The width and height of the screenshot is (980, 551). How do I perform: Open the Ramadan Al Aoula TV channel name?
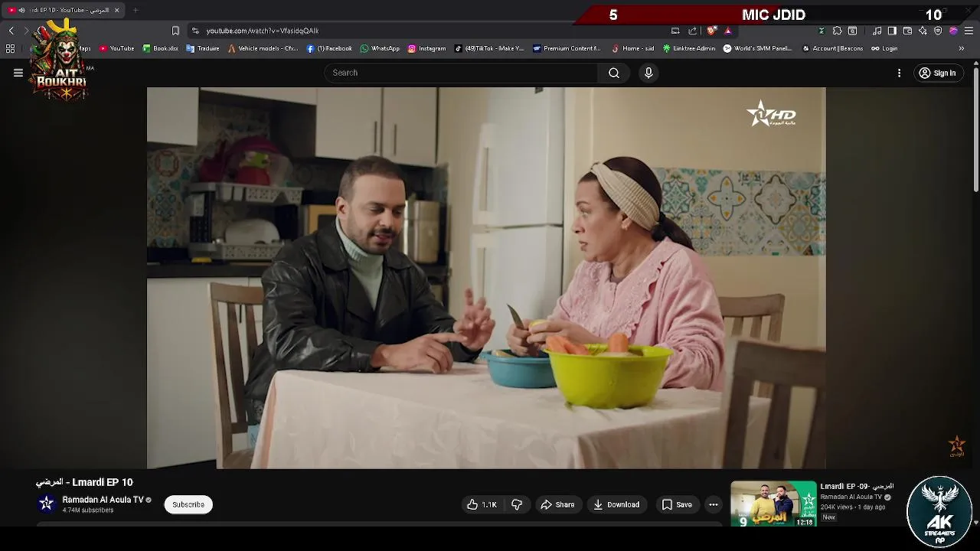click(x=103, y=500)
